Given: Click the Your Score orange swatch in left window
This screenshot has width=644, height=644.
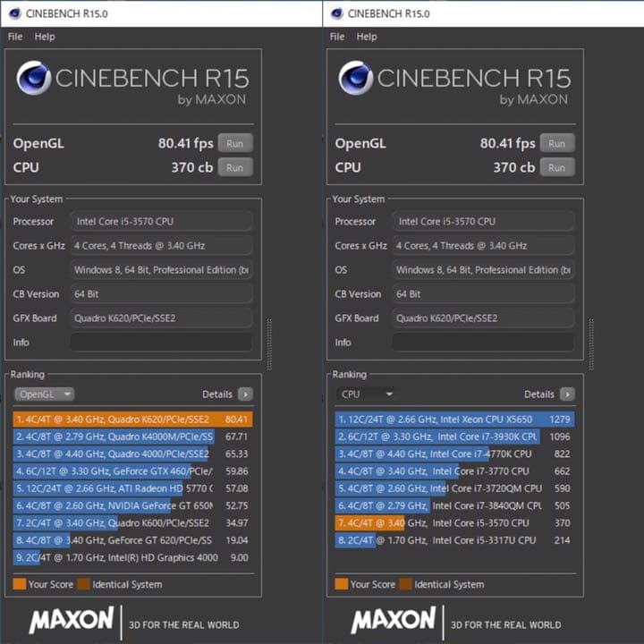Looking at the screenshot, I should tap(20, 584).
